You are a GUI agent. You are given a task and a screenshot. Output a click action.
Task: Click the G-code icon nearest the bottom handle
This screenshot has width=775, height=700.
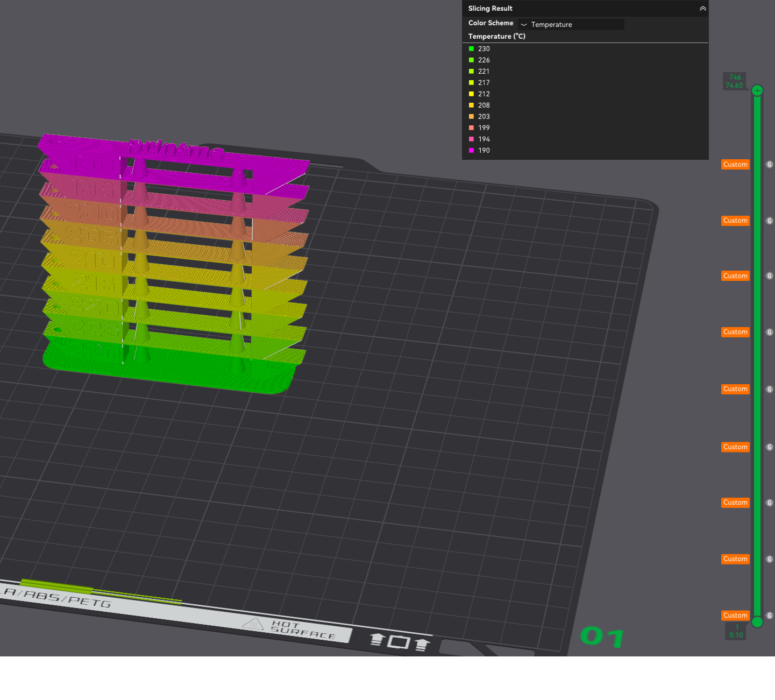click(x=770, y=616)
